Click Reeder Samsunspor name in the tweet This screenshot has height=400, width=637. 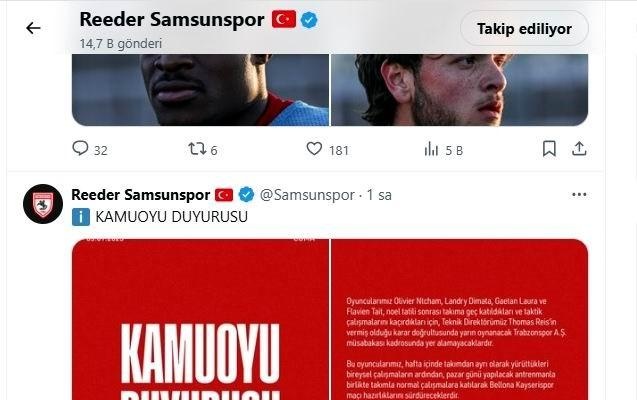[141, 195]
